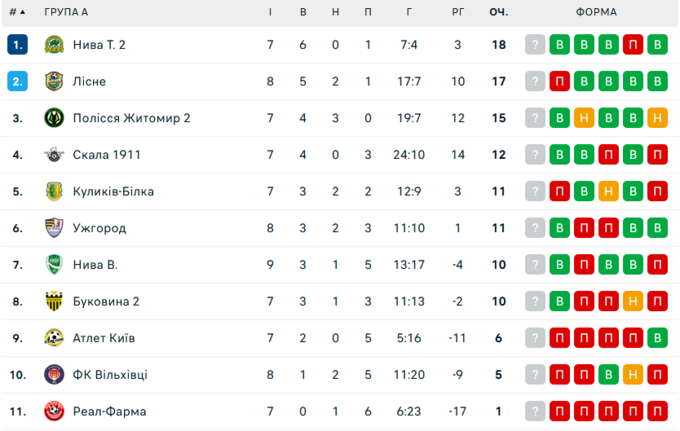Click the ГРУПА А column header
Image resolution: width=680 pixels, height=431 pixels.
(66, 12)
